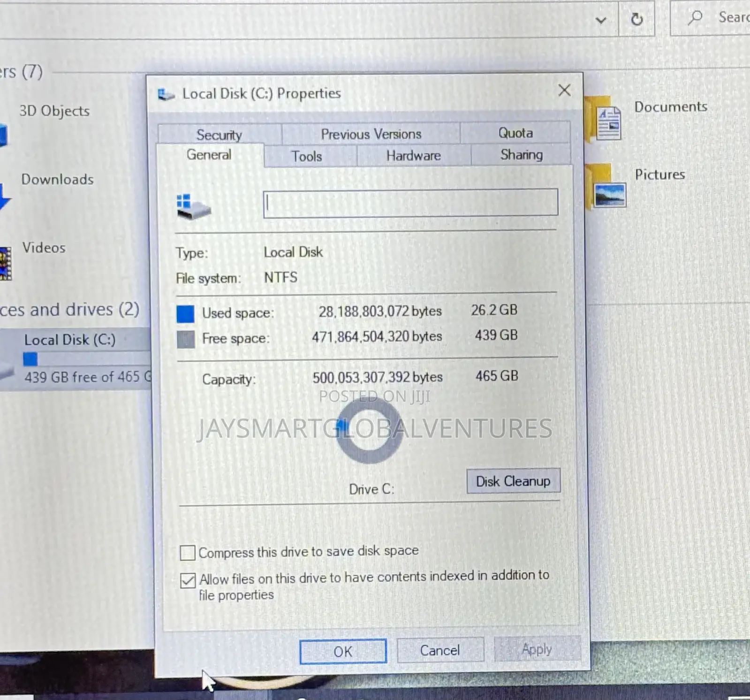Screen dimensions: 750x700
Task: Close the Local Disk Properties dialog
Action: coord(565,90)
